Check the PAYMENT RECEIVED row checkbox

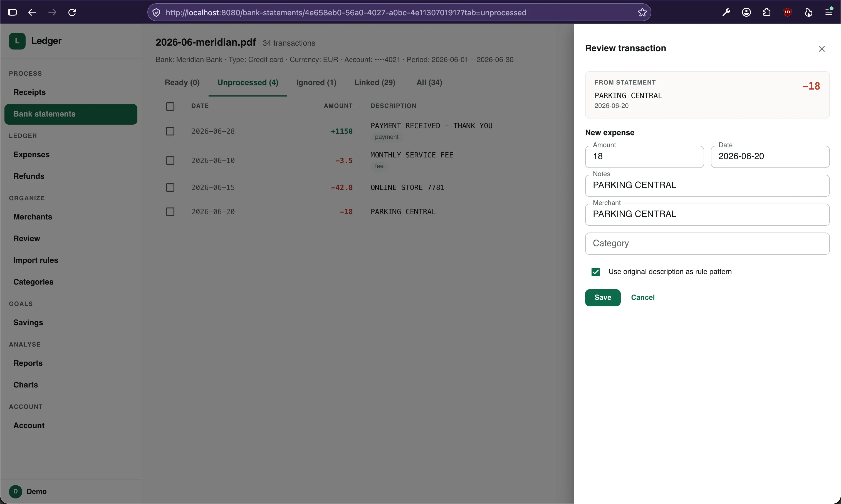(x=170, y=131)
